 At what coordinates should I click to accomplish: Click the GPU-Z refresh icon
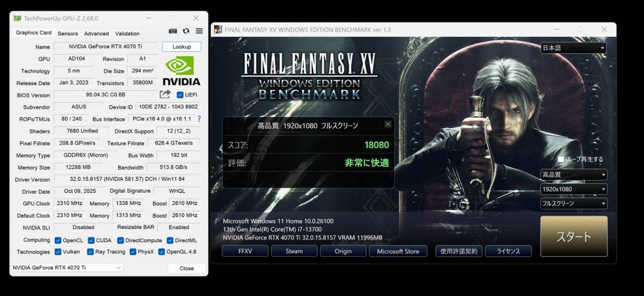point(186,32)
